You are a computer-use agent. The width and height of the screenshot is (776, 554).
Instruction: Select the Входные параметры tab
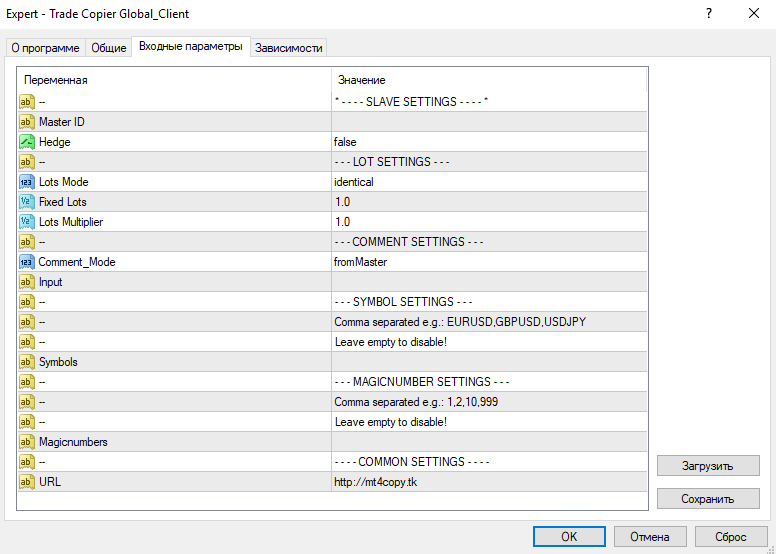point(191,47)
